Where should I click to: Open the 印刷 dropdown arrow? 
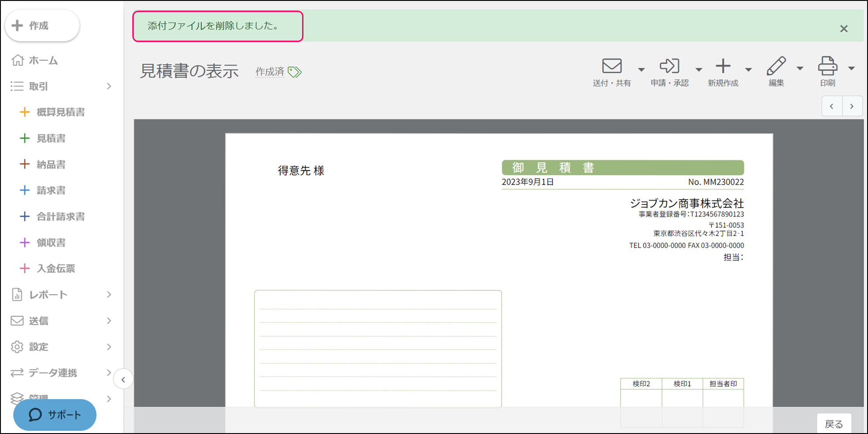(852, 68)
